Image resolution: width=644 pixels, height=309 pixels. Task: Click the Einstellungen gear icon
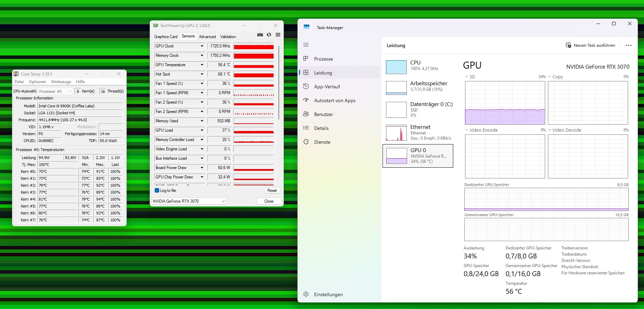click(306, 294)
